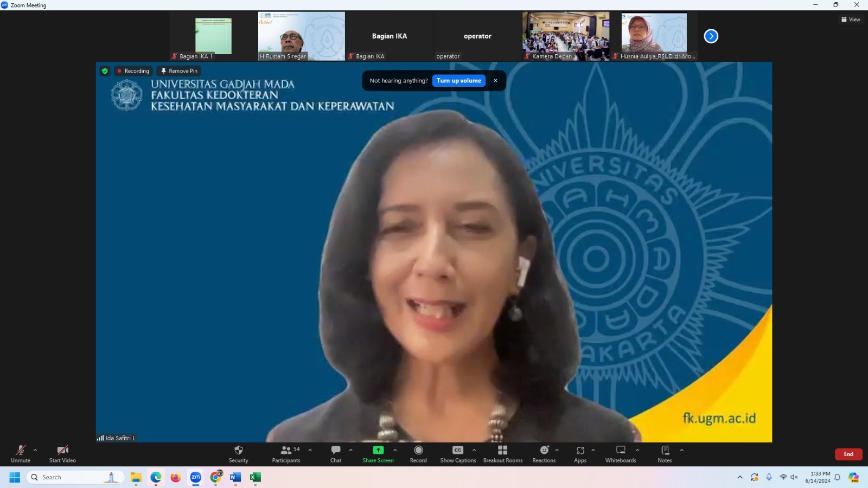
Task: Click the End meeting button
Action: [x=848, y=454]
